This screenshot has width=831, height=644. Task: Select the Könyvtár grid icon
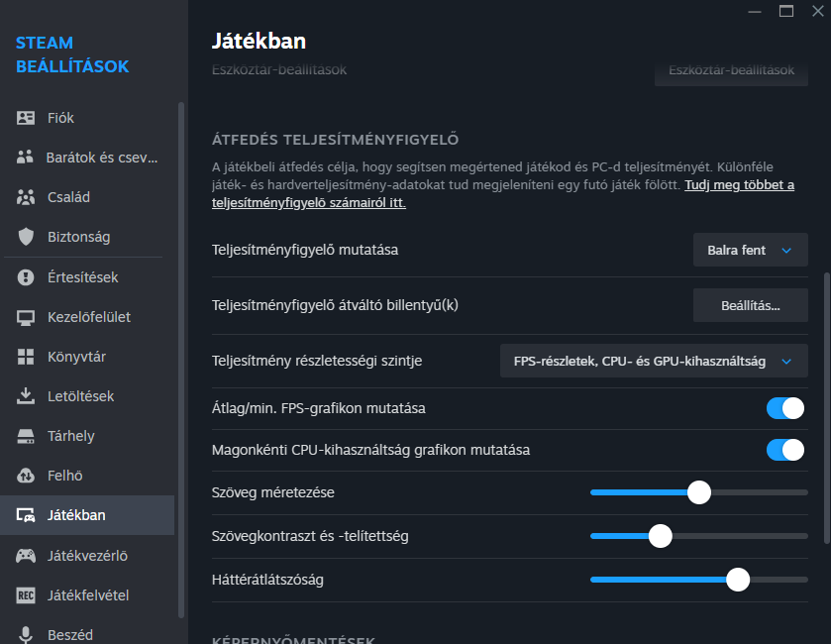(27, 357)
